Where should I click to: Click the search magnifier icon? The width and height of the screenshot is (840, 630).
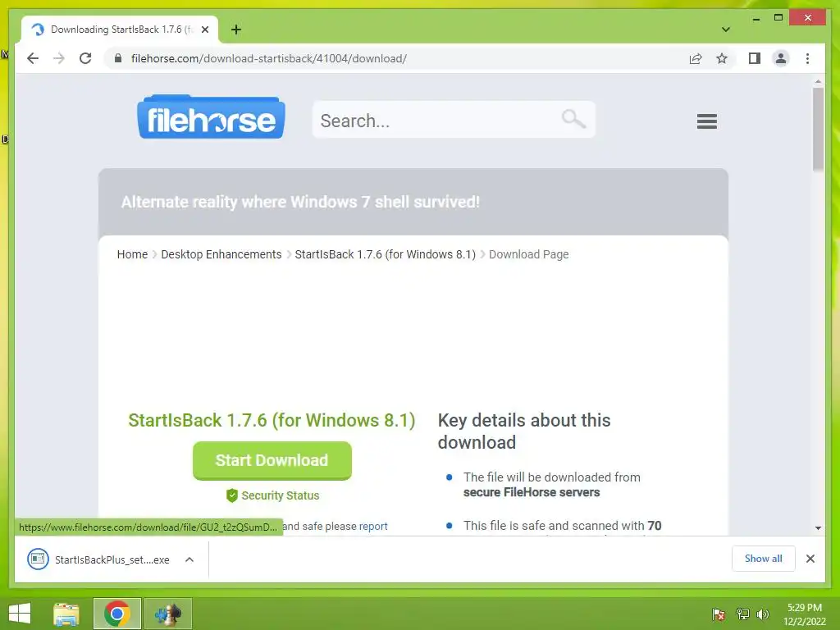(x=573, y=118)
